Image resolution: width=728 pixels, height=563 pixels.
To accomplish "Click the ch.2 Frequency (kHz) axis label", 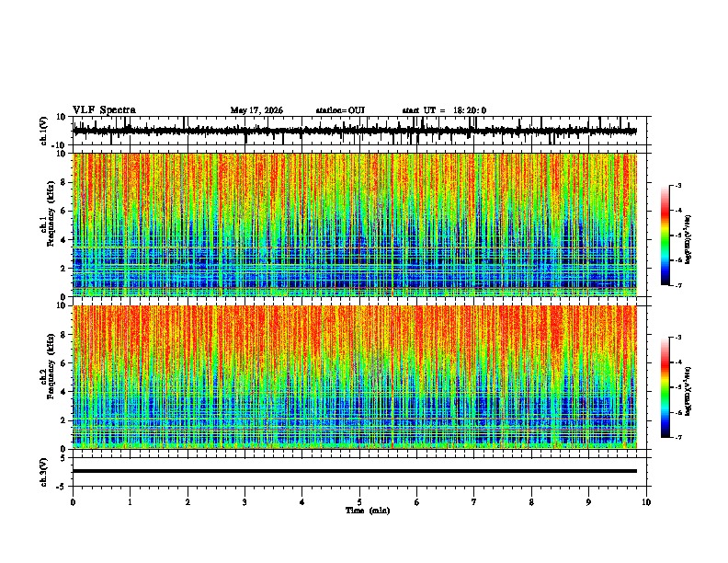I will 48,366.
